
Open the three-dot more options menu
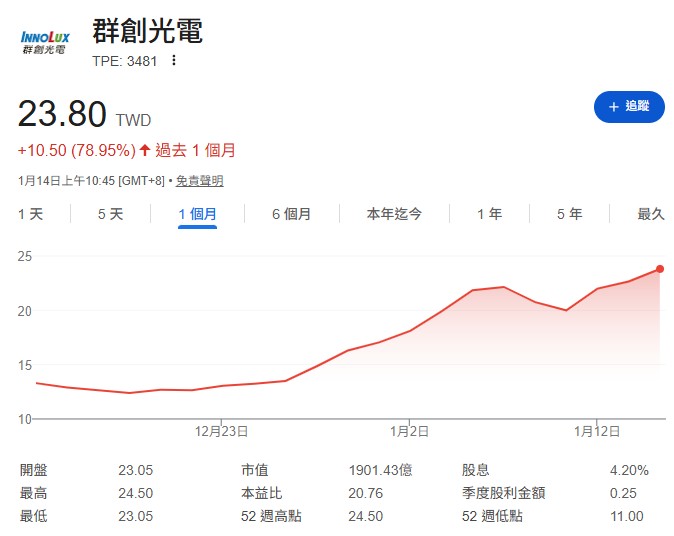coord(174,61)
